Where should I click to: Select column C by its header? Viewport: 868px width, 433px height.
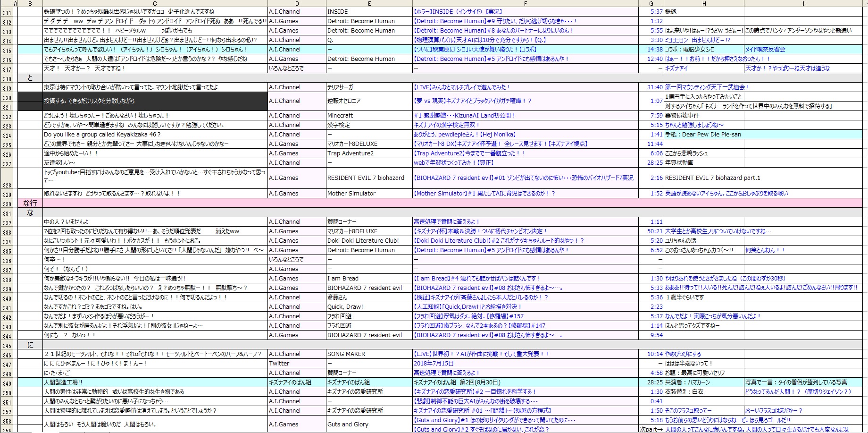[x=155, y=3]
